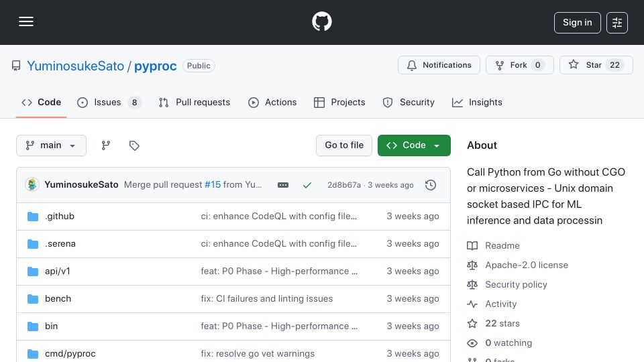Open commit author YuminosukeSato link
The height and width of the screenshot is (362, 644).
(81, 185)
